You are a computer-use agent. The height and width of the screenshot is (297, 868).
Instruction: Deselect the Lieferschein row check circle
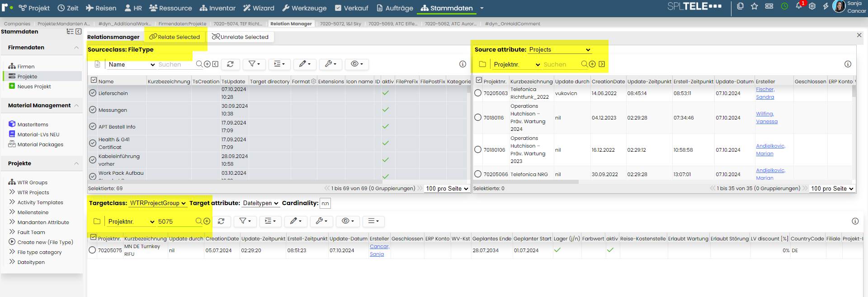tap(93, 93)
